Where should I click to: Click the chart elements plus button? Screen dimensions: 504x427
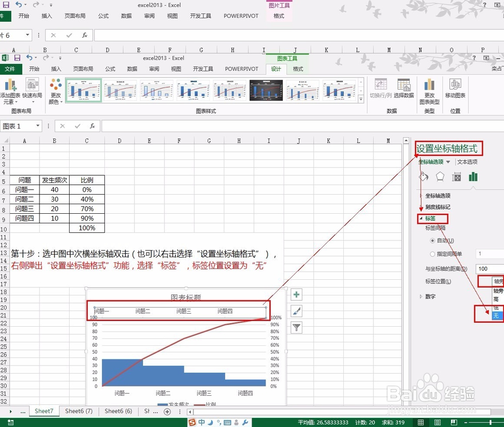pyautogui.click(x=296, y=294)
